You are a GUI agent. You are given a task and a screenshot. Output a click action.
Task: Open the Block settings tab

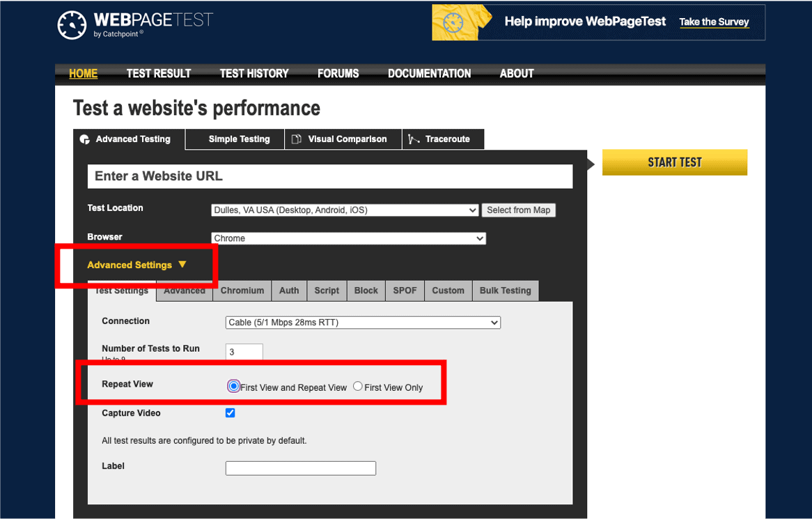click(x=366, y=291)
